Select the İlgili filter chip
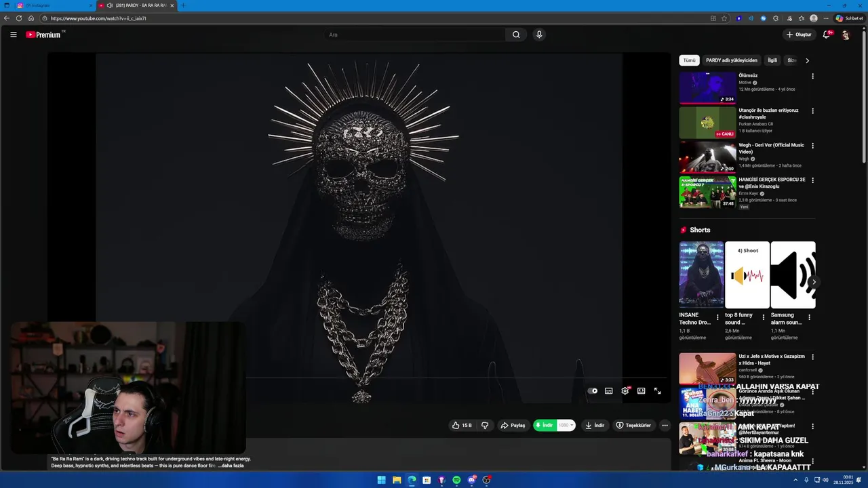This screenshot has height=488, width=868. coord(772,60)
